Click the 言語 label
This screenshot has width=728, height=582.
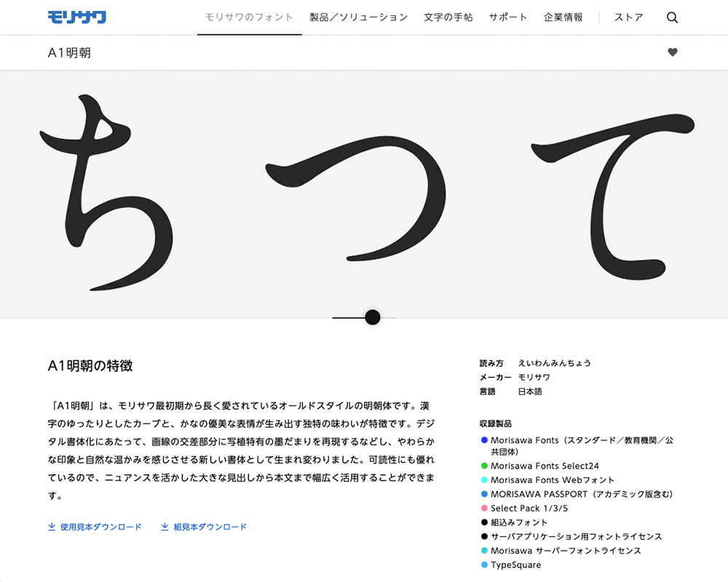coord(488,391)
